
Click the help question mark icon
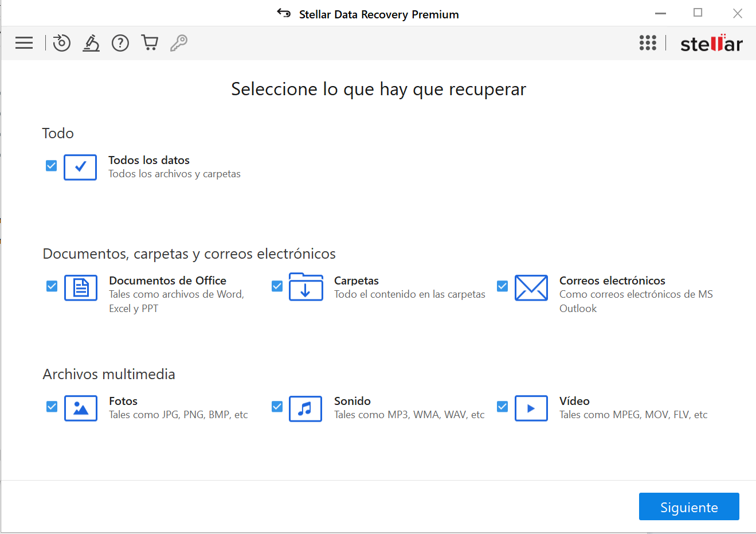pyautogui.click(x=120, y=42)
